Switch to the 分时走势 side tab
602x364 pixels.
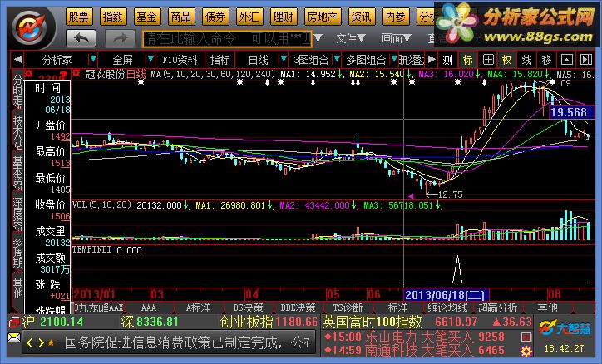(17, 91)
